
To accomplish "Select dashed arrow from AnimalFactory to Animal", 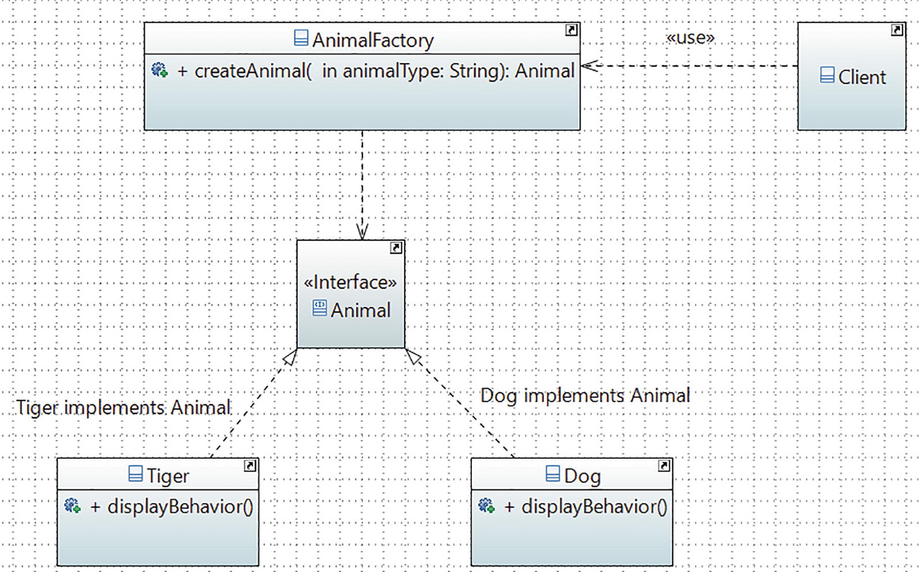I will [362, 185].
